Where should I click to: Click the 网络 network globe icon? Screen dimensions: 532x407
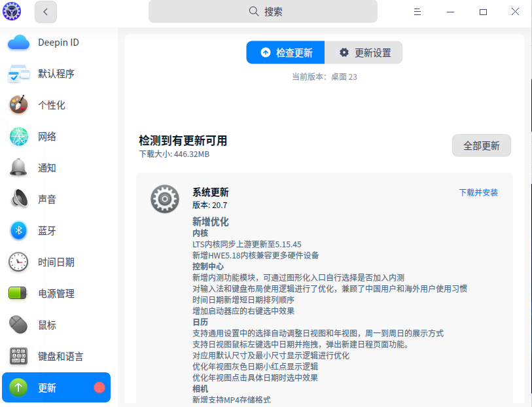pyautogui.click(x=19, y=136)
